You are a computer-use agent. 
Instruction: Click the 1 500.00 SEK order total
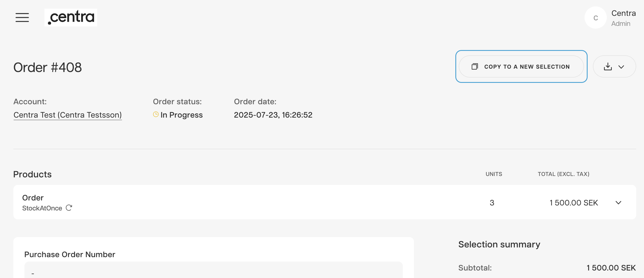[x=574, y=203]
